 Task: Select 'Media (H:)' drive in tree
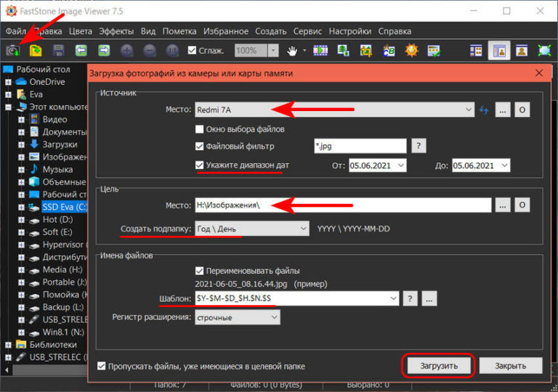tap(65, 269)
